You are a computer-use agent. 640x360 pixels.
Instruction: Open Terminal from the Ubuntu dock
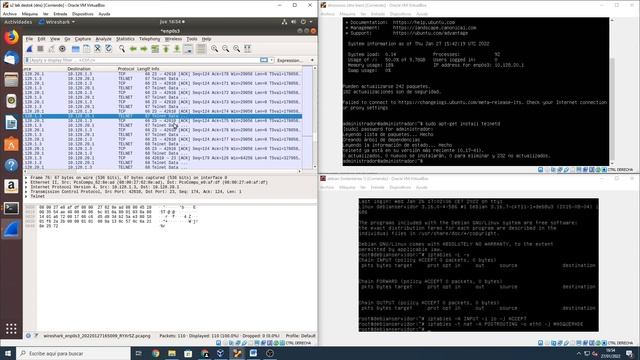point(11,208)
